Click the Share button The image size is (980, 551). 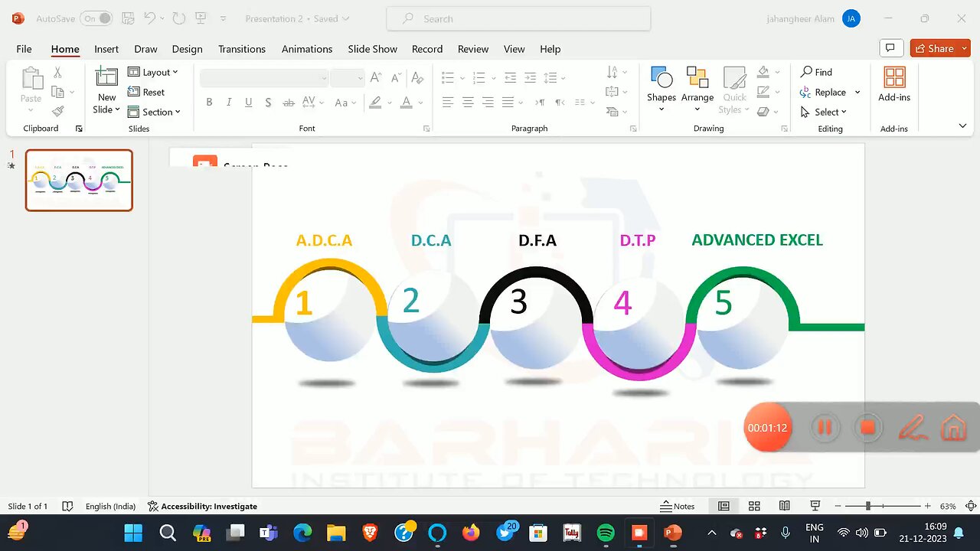click(x=940, y=48)
